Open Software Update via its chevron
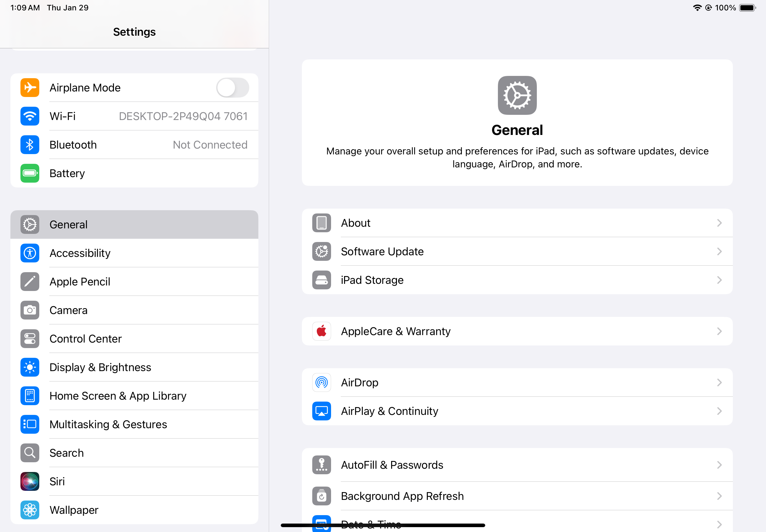The width and height of the screenshot is (766, 532). tap(719, 251)
